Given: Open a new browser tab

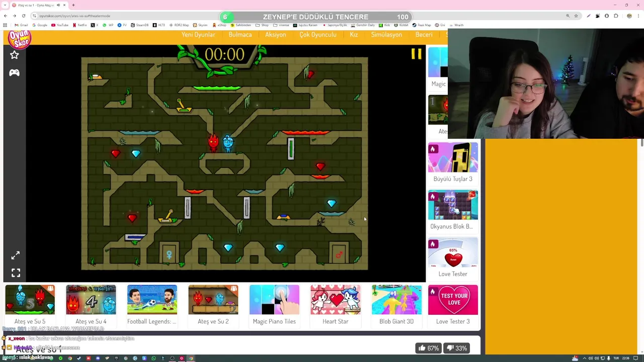Looking at the screenshot, I should pos(73,5).
